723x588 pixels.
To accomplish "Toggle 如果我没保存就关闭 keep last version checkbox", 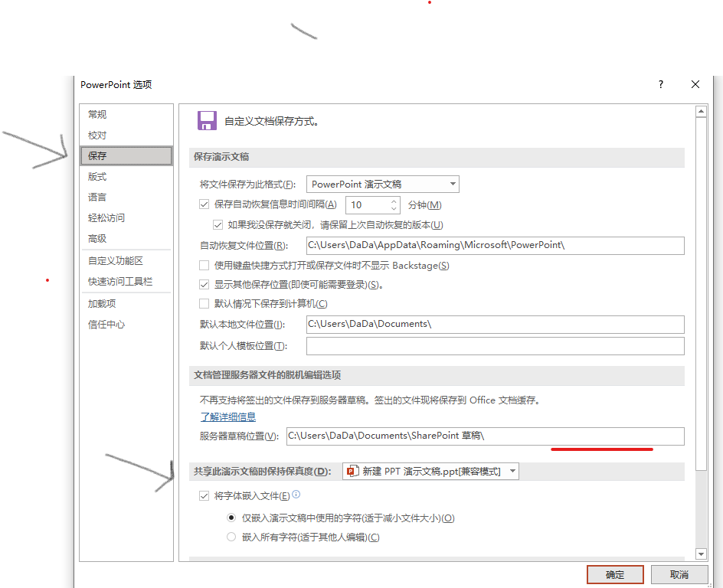I will coord(218,225).
